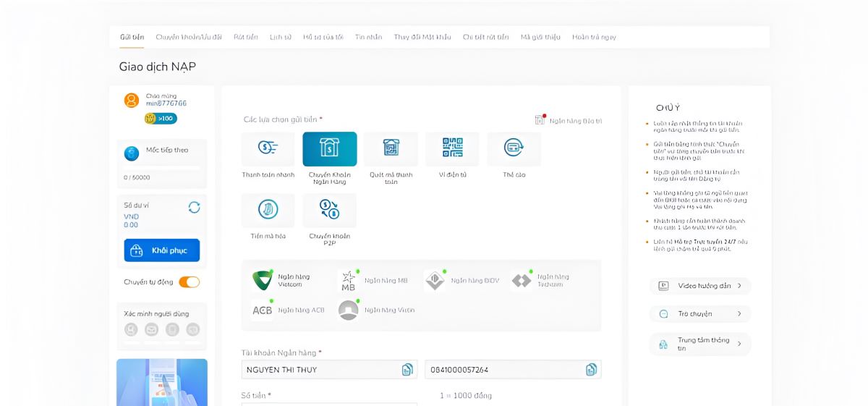Expand the Trò chuyện chat item
The image size is (868, 406).
click(x=700, y=314)
